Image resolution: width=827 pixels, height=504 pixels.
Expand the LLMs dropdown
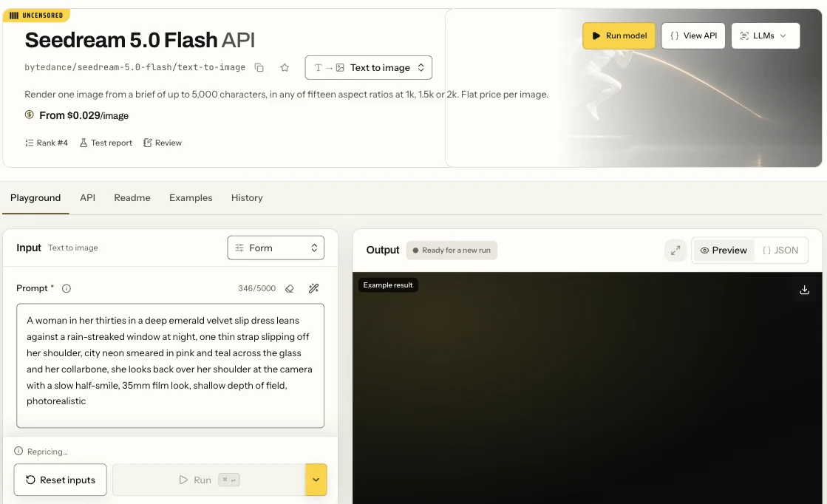point(766,36)
